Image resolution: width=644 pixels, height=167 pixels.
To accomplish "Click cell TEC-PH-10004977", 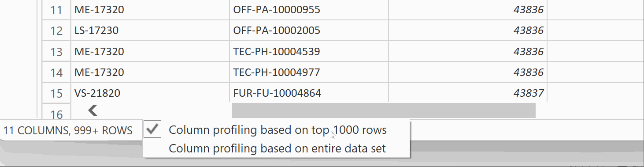I will (x=309, y=72).
